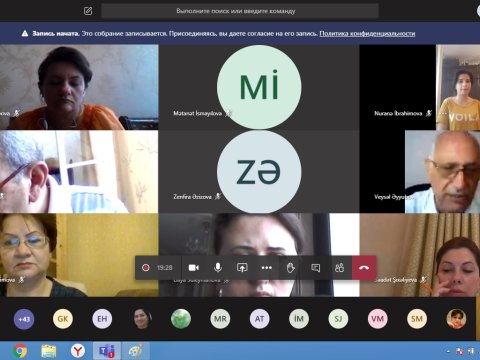
Task: Open the privacy policy link in recording banner
Action: (367, 33)
